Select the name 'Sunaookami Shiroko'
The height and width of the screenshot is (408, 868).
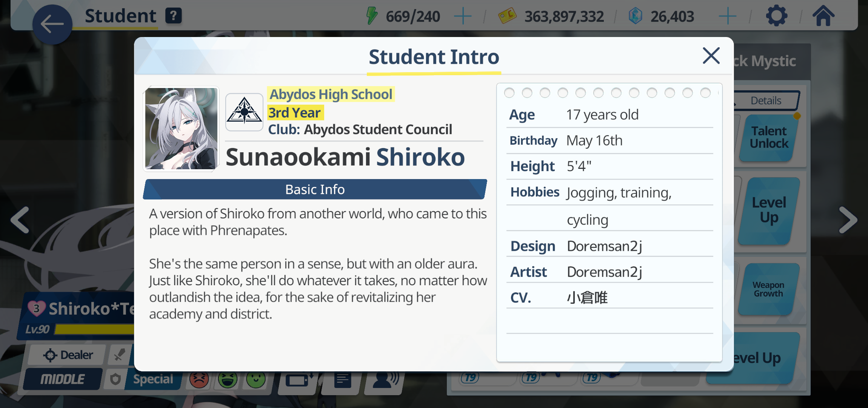[x=345, y=157]
